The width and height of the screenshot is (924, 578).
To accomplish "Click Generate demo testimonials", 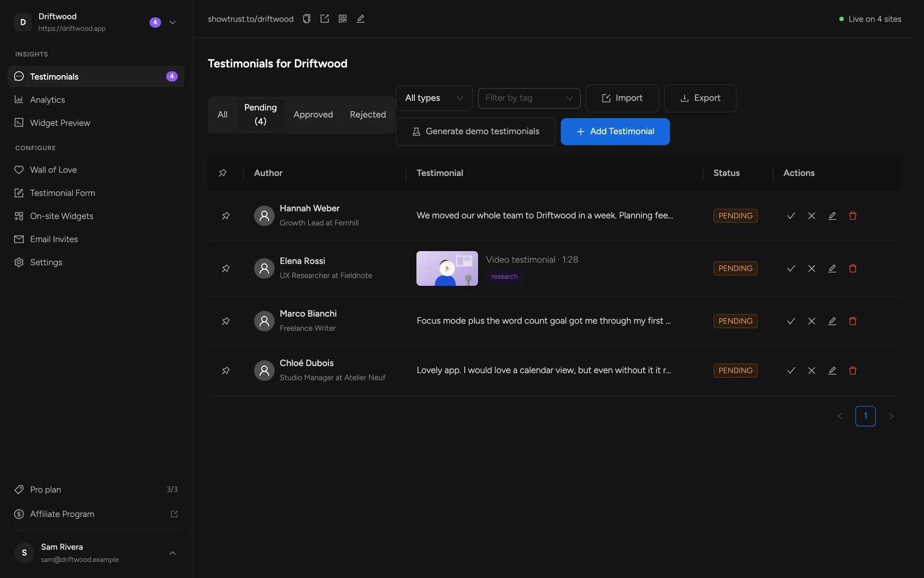I will [475, 131].
